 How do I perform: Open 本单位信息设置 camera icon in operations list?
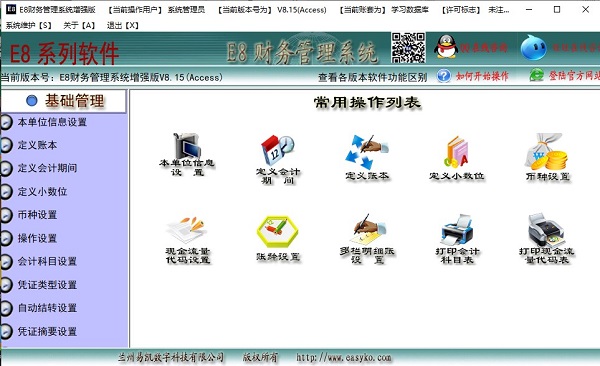coord(187,145)
